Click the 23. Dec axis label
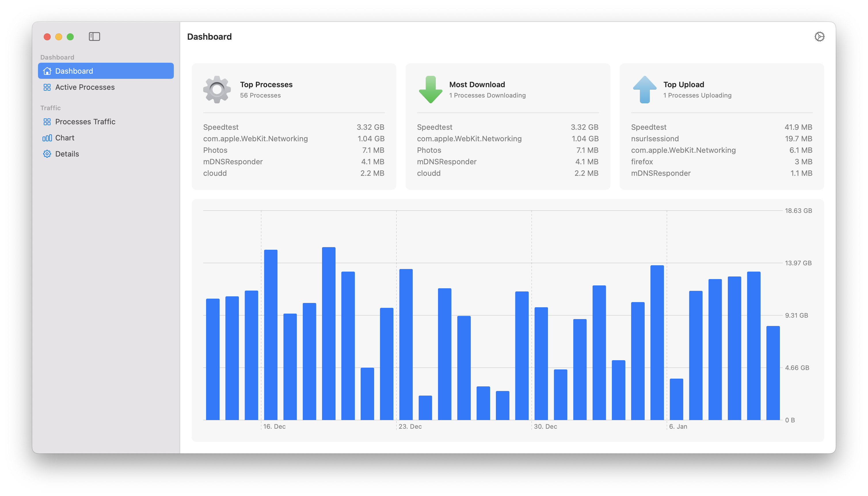 click(410, 426)
